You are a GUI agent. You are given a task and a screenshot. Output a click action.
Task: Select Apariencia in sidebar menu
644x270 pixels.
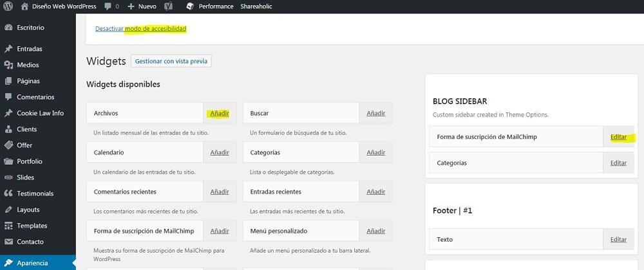[x=32, y=263]
